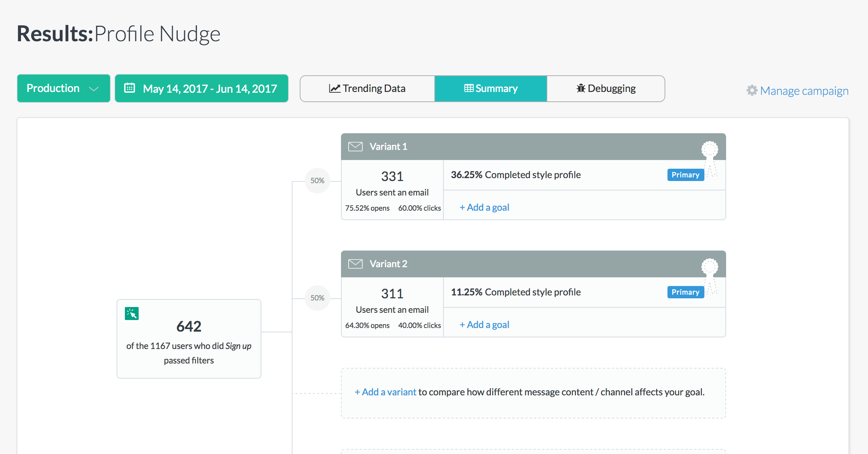
Task: Click the award ribbon icon on Variant 2
Action: click(x=710, y=276)
